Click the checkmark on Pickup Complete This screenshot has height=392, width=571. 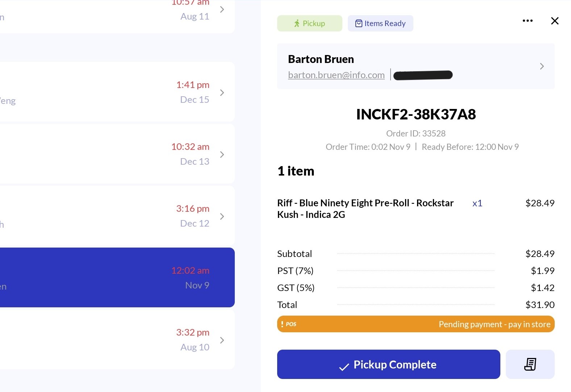(343, 367)
